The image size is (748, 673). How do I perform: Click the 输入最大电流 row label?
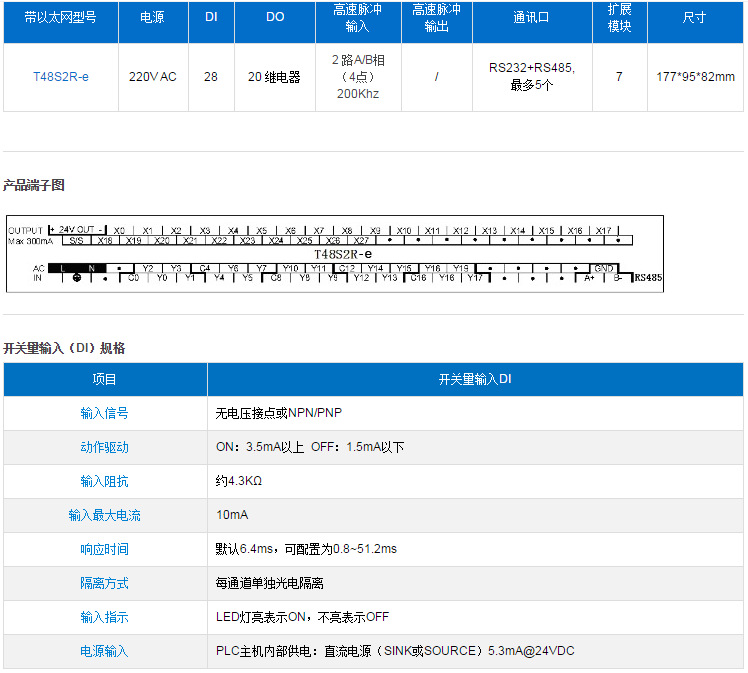[x=104, y=515]
